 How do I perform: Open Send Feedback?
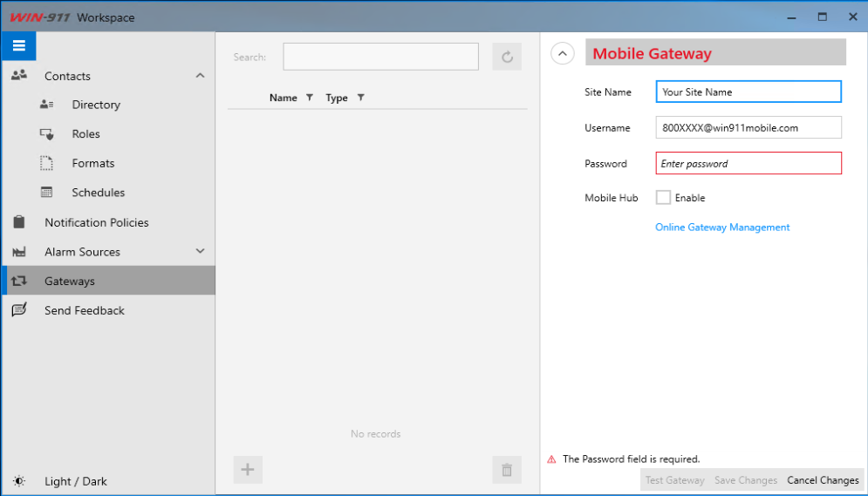pos(84,310)
